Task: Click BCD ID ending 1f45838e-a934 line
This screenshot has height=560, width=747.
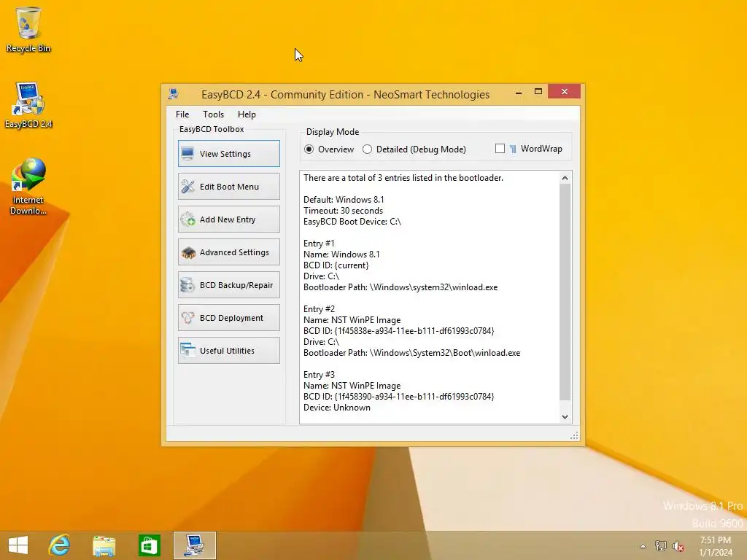Action: (399, 331)
